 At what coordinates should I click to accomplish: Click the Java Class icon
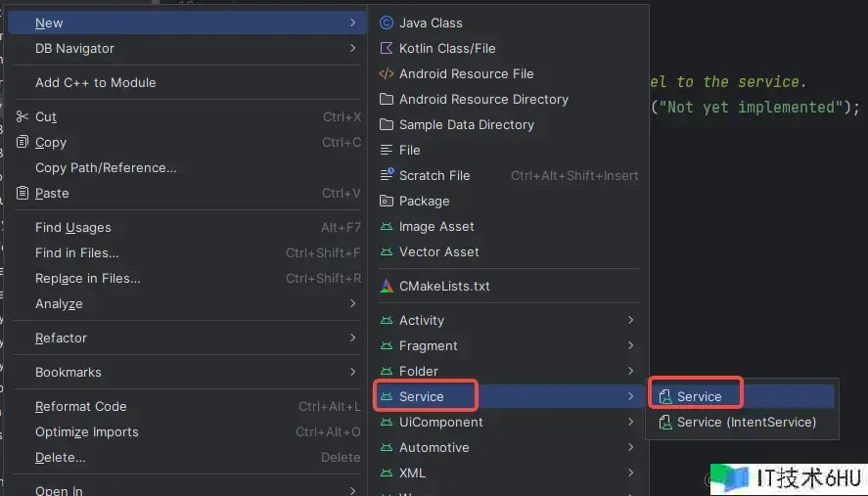tap(386, 23)
